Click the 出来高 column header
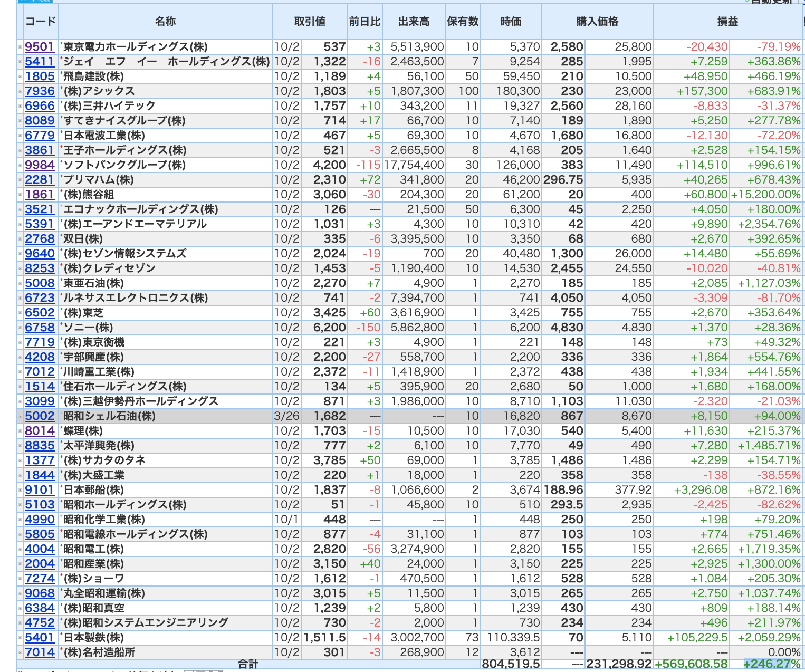Image resolution: width=805 pixels, height=672 pixels. pyautogui.click(x=414, y=22)
